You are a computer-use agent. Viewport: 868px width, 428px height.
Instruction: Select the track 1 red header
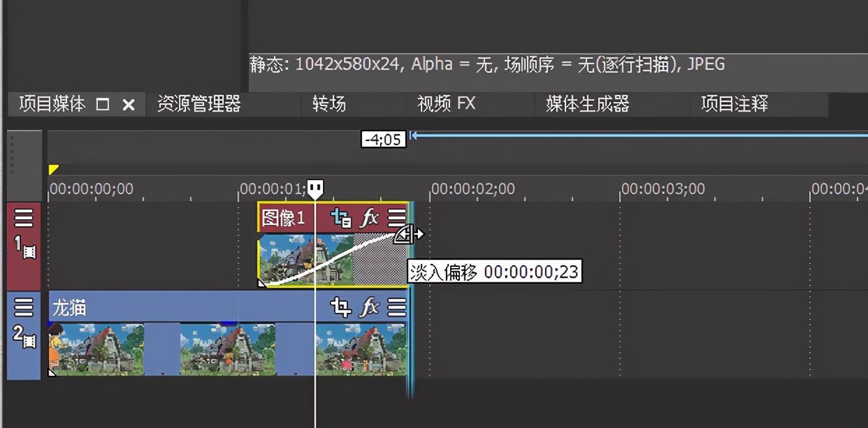click(x=24, y=246)
